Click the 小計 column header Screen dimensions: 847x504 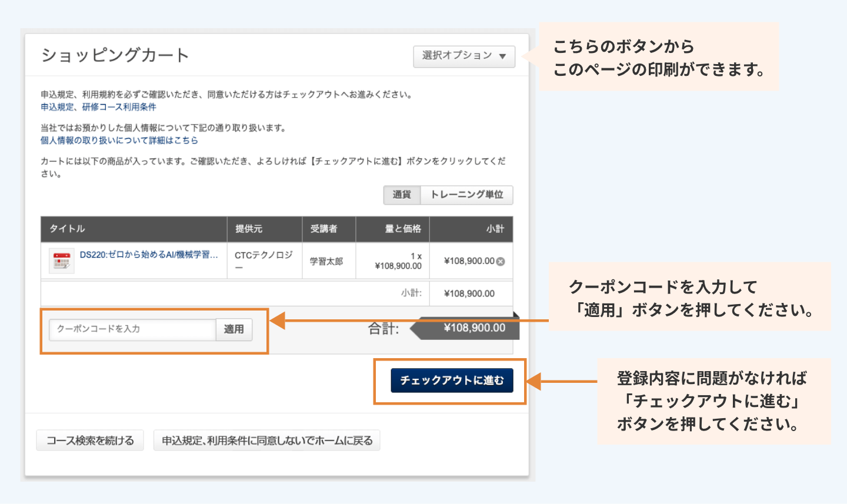(495, 229)
